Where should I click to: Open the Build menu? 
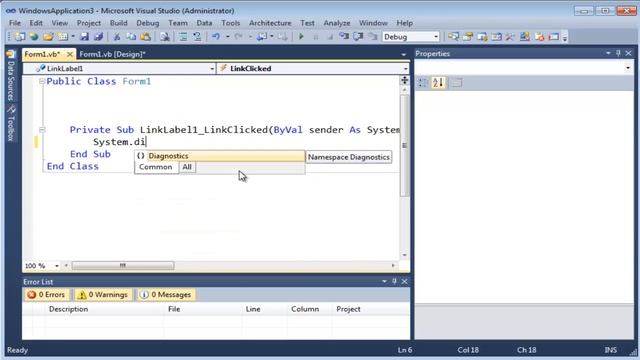point(118,23)
